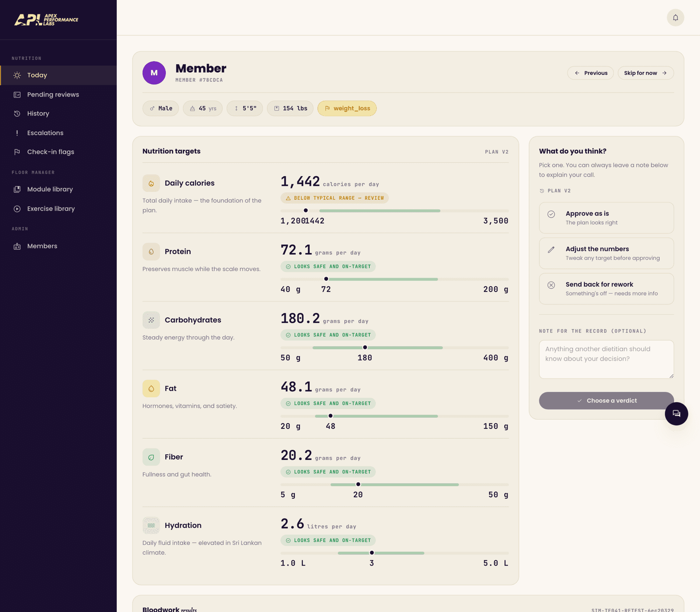700x612 pixels.
Task: Open Exercise library in sidebar
Action: pos(58,209)
